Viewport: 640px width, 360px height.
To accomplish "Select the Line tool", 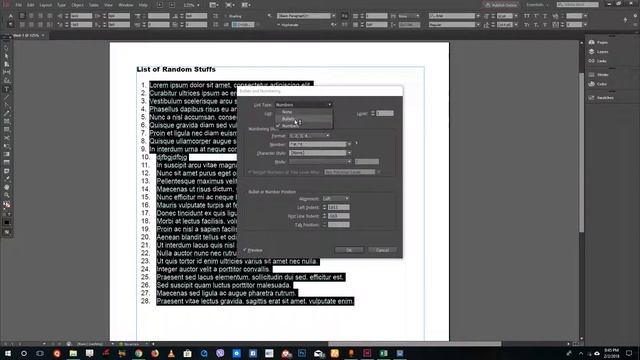I will pos(7,97).
